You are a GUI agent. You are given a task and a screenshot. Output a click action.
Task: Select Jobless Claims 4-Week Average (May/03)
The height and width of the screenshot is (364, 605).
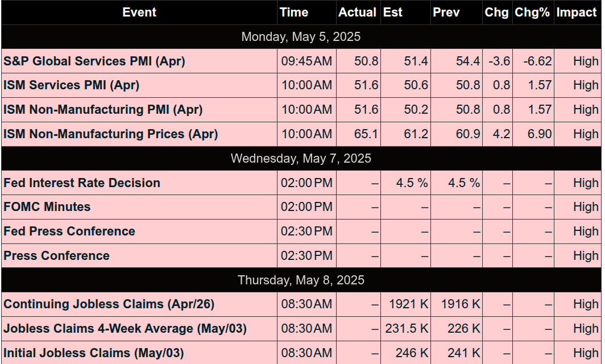coord(125,329)
